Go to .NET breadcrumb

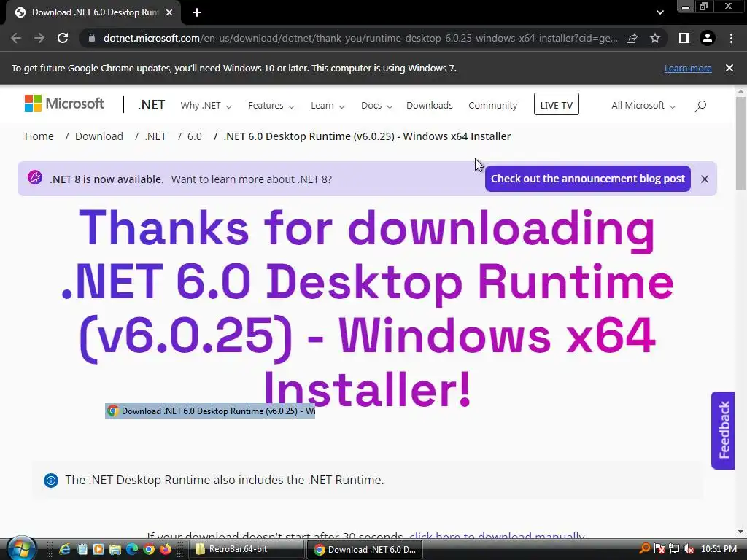pyautogui.click(x=155, y=136)
